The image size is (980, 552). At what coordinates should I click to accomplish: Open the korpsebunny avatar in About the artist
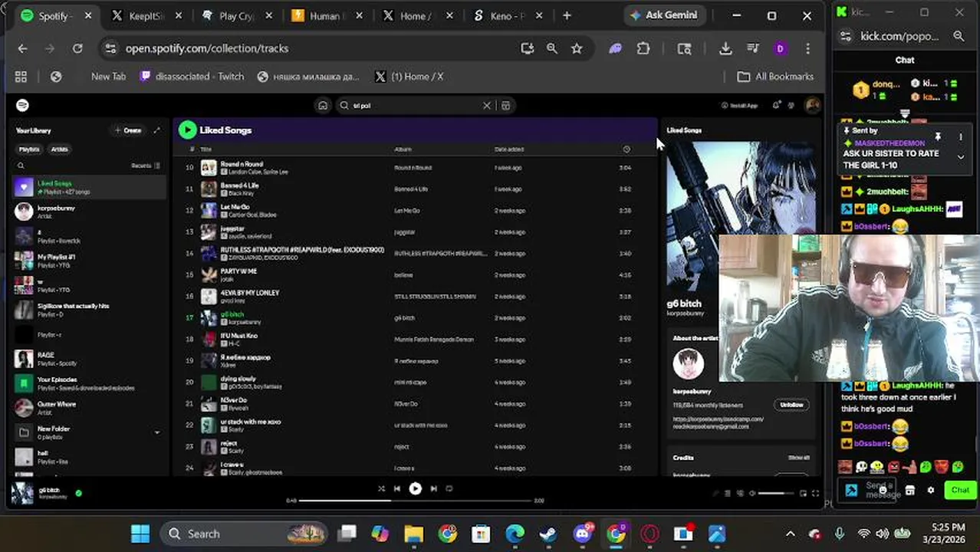[688, 364]
